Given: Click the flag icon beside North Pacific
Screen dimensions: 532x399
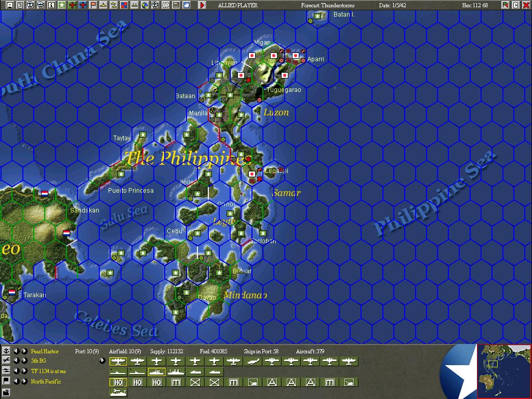Looking at the screenshot, I should click(x=6, y=381).
